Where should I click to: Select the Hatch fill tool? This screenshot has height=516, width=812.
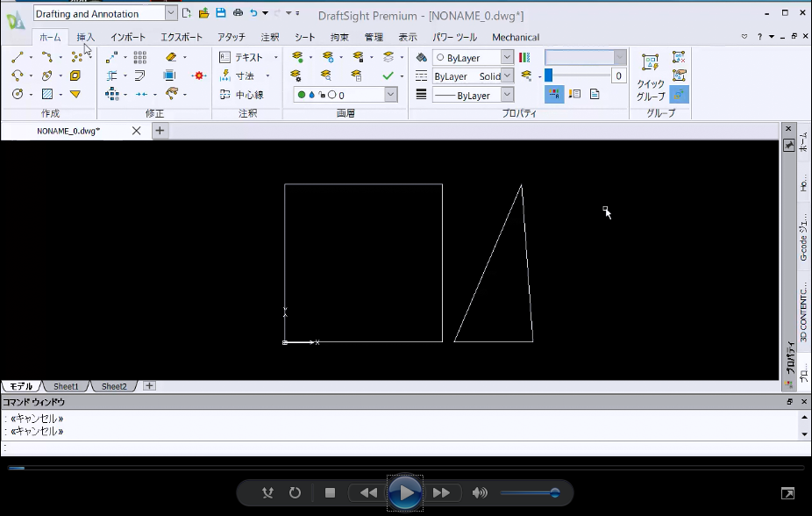click(46, 94)
